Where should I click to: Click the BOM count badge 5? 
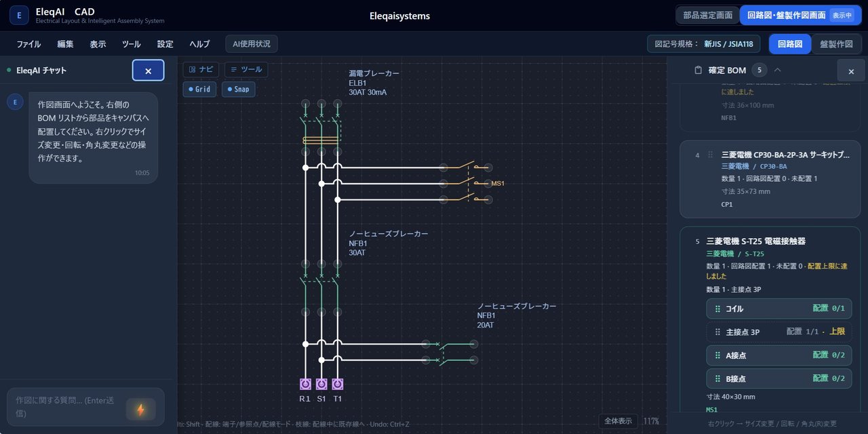759,70
